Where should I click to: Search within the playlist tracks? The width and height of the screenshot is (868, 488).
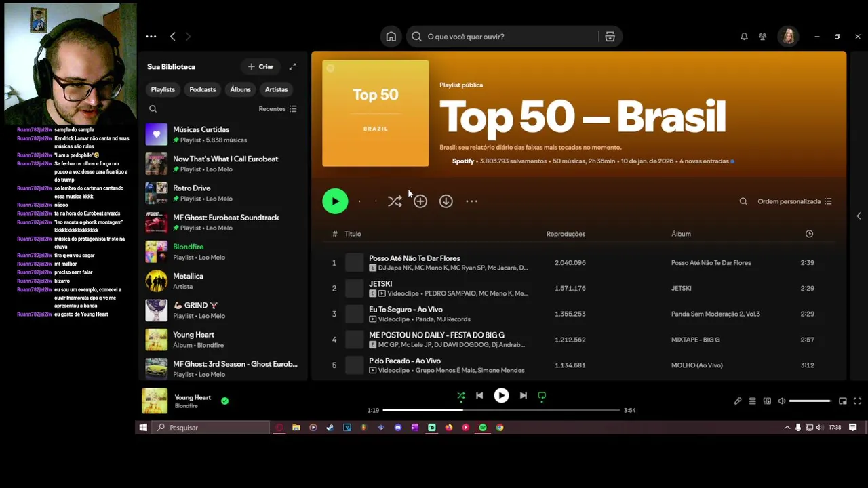pos(743,201)
